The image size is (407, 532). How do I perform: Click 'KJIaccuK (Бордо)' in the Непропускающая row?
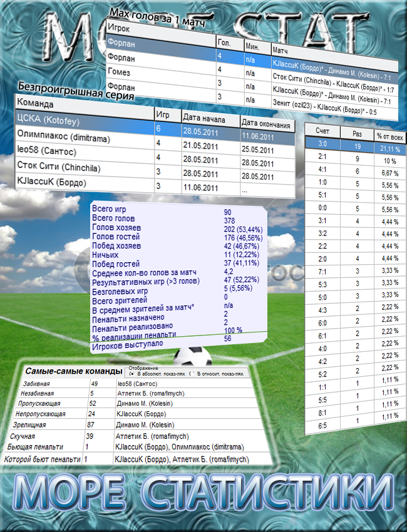click(141, 414)
